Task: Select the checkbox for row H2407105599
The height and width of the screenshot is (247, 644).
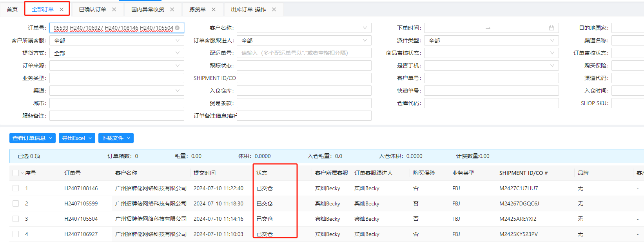Action: (16, 203)
